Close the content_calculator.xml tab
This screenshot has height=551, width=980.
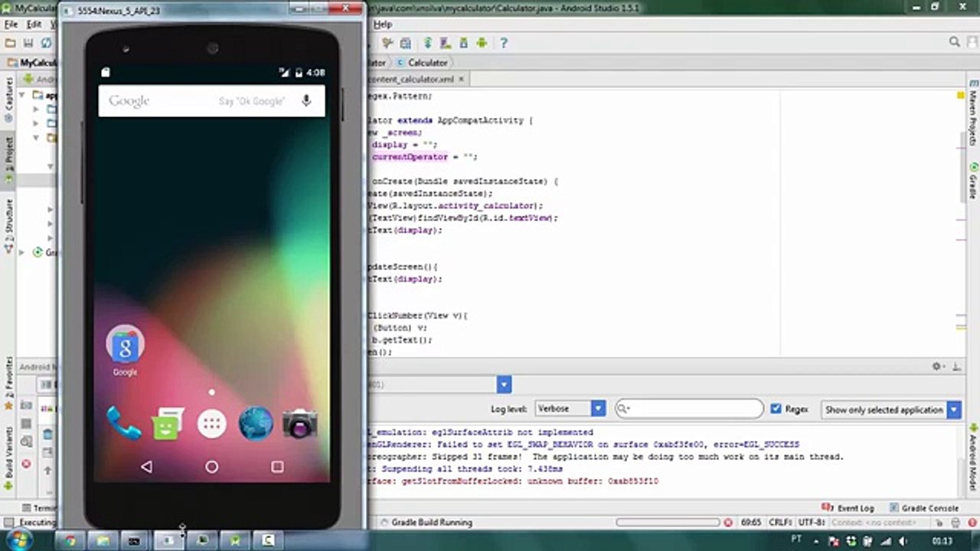[462, 79]
